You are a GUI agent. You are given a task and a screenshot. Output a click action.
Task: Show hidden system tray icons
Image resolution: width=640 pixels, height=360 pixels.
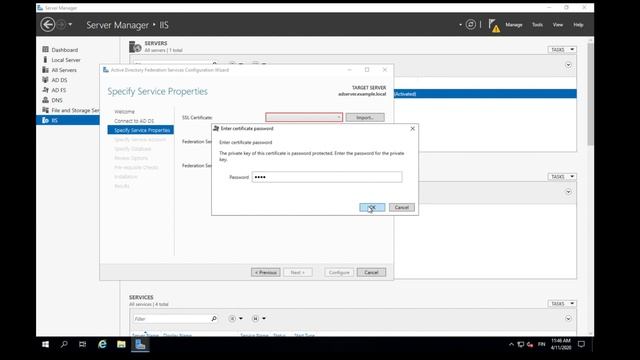tap(511, 344)
